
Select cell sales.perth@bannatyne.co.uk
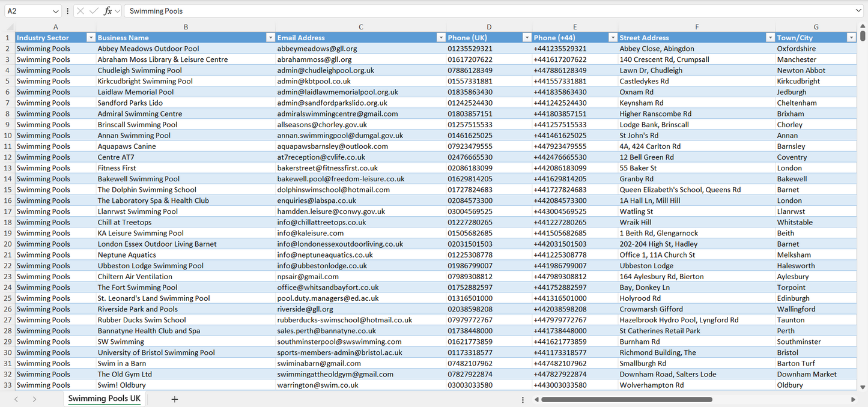[360, 331]
